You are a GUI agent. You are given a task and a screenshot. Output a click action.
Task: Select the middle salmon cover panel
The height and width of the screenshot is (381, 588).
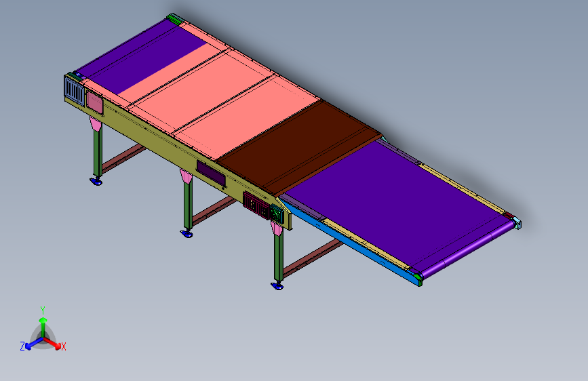(204, 92)
